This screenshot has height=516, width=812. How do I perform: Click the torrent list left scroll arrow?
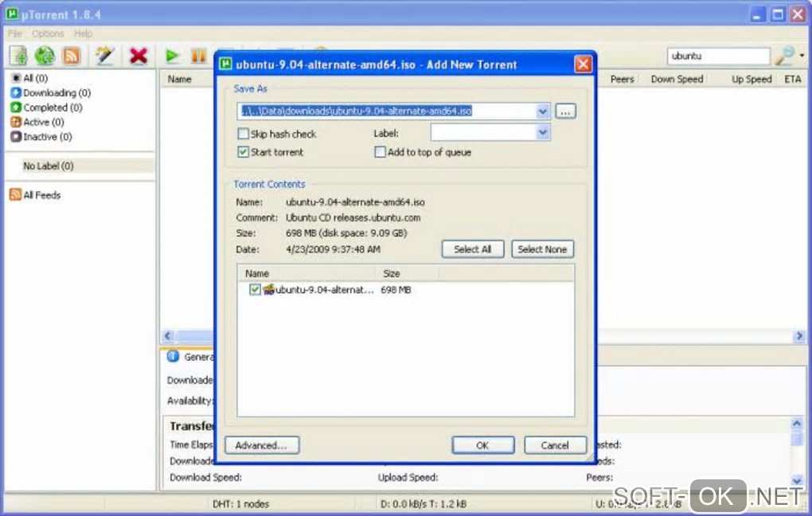168,336
